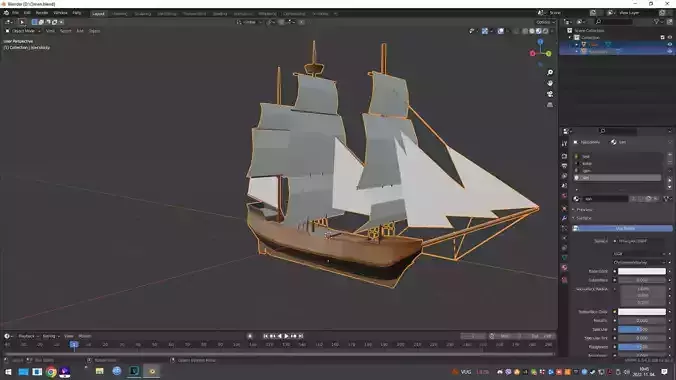Open the Object Mode dropdown

[x=23, y=31]
